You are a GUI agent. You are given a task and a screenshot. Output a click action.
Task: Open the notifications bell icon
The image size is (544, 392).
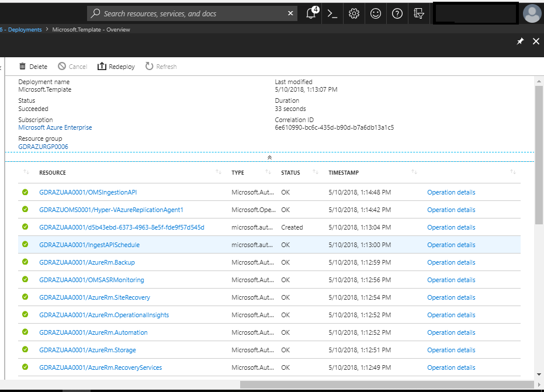[x=311, y=13]
